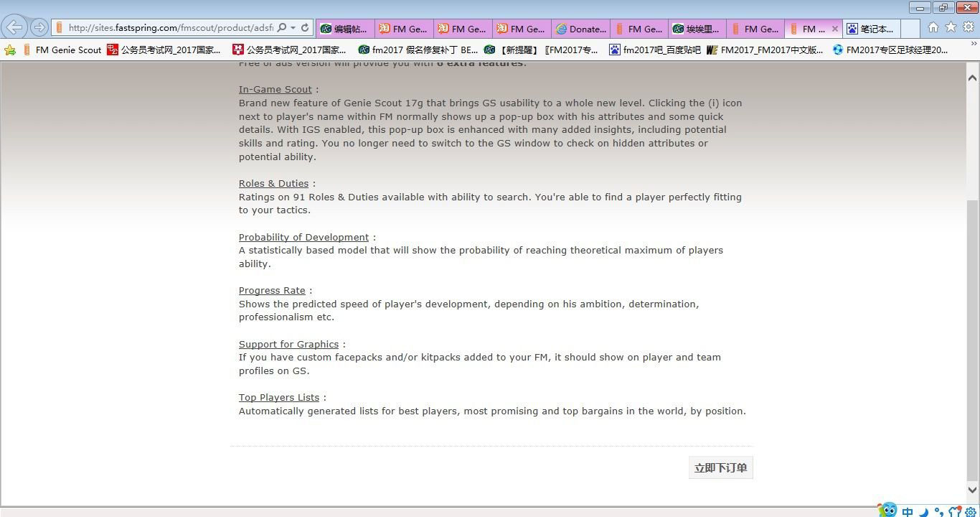Toggle the IME punctuation mode icon
This screenshot has width=980, height=517.
click(939, 512)
